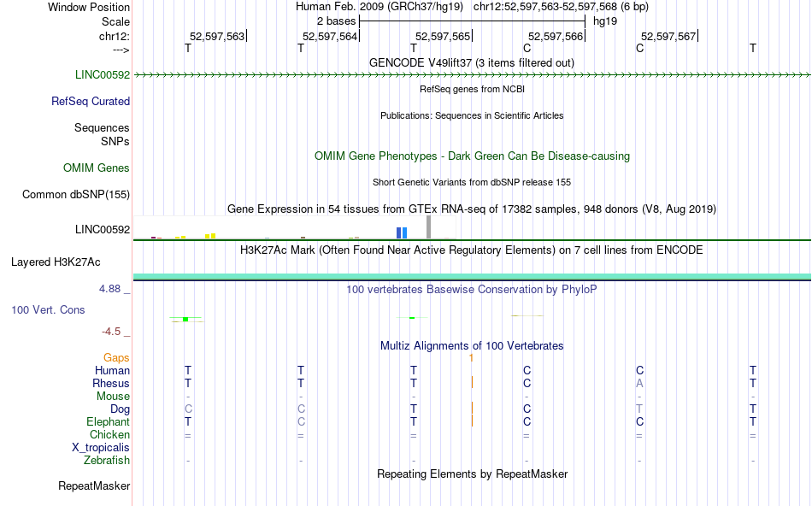Click the Human Feb. 2009 (GRCh37/hg19) title
Viewport: 812px width, 506px height.
pos(380,7)
